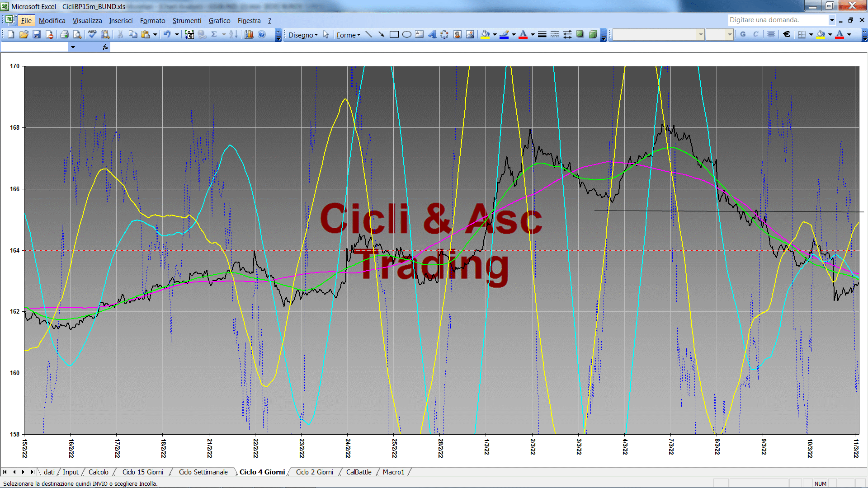Switch to the CalBattle sheet

click(359, 472)
